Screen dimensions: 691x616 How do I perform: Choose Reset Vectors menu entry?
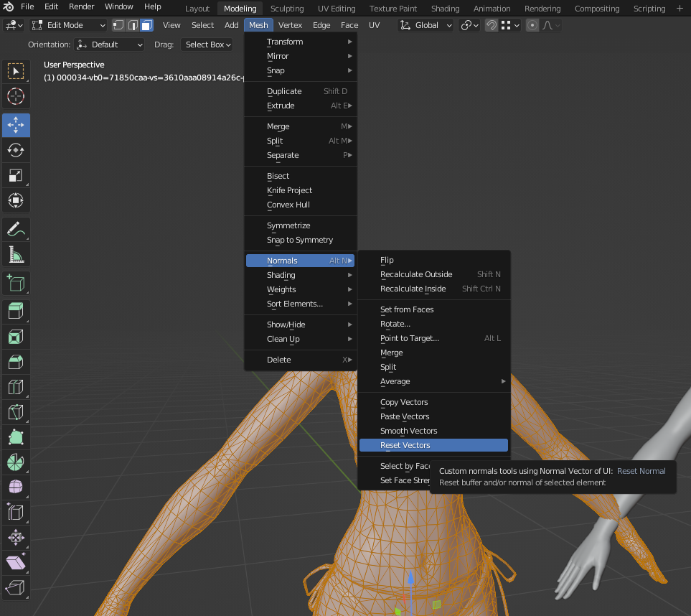pyautogui.click(x=433, y=445)
